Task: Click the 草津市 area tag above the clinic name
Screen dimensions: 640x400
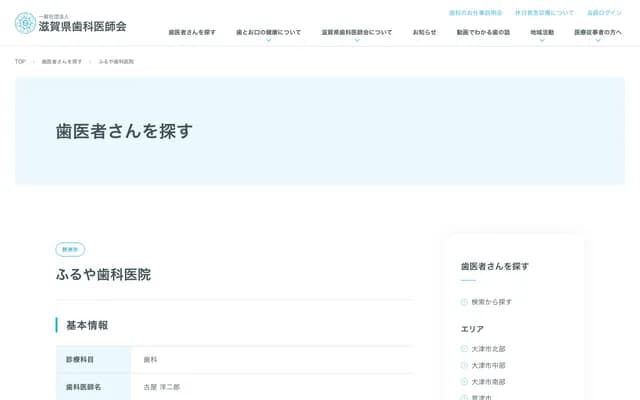Action: point(70,250)
